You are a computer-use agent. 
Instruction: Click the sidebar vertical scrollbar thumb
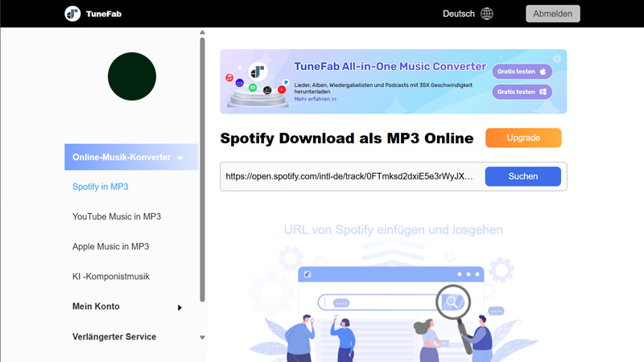point(202,170)
